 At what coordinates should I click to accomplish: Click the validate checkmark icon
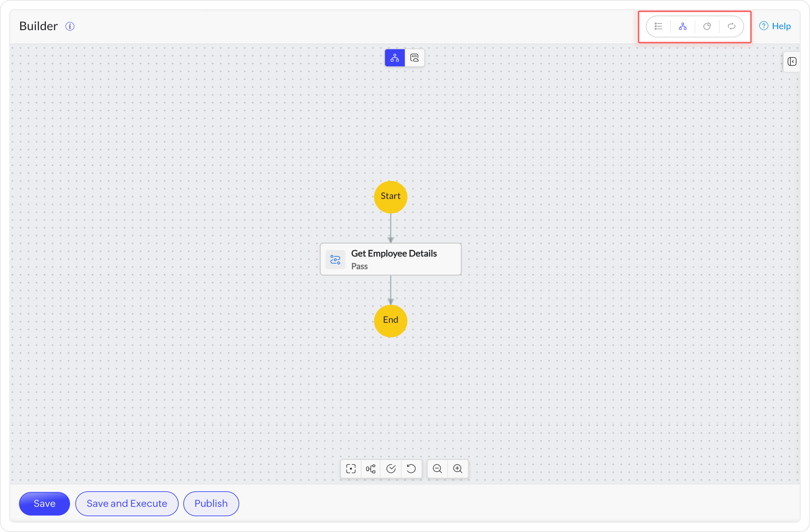(x=391, y=469)
